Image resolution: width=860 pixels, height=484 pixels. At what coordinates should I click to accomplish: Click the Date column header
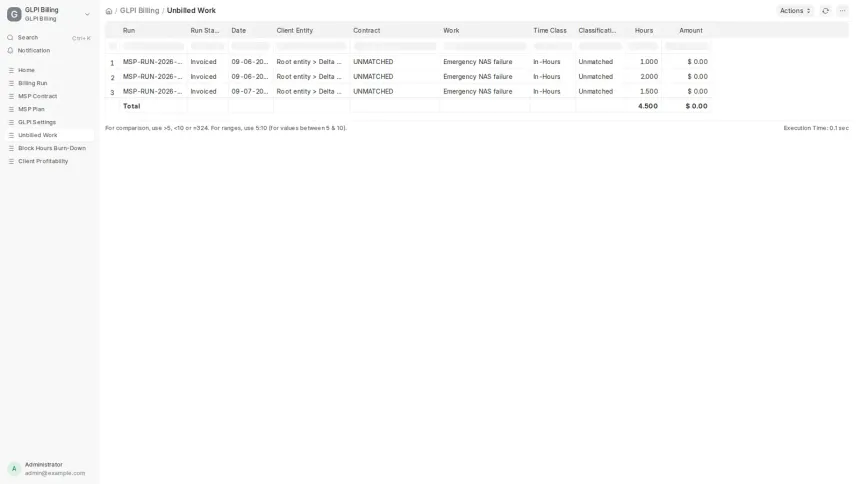[251, 31]
